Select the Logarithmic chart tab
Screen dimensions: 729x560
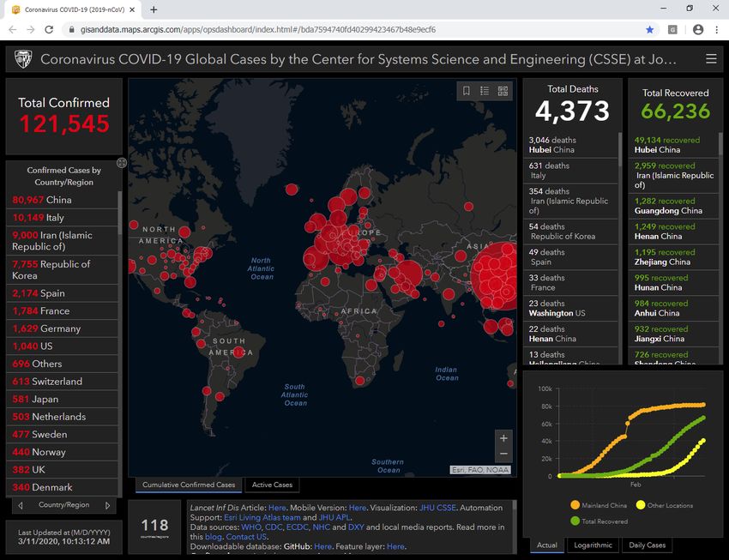pos(593,545)
